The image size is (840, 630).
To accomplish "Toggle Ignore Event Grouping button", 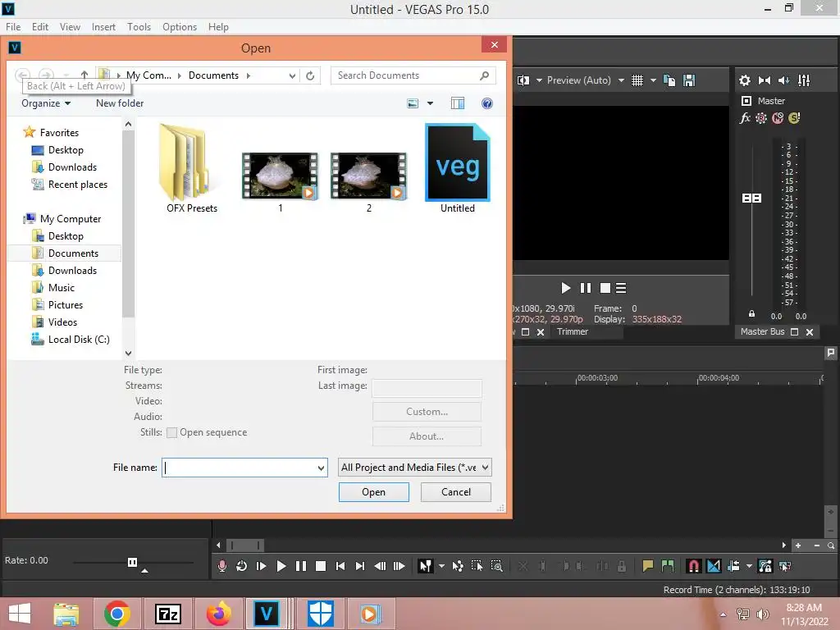I will click(785, 566).
